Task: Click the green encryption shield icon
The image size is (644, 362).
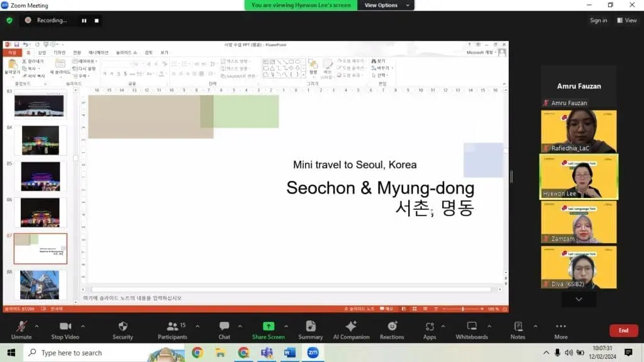Action: pyautogui.click(x=9, y=20)
